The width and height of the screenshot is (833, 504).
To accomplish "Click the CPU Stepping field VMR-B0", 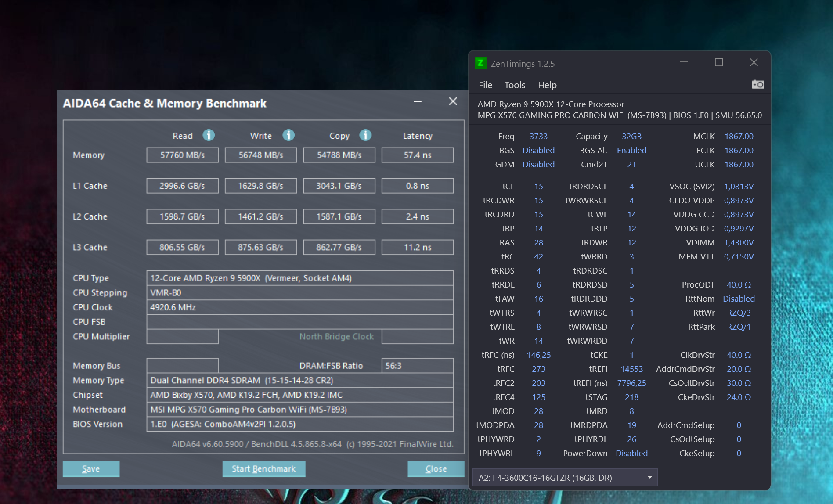I will [300, 292].
